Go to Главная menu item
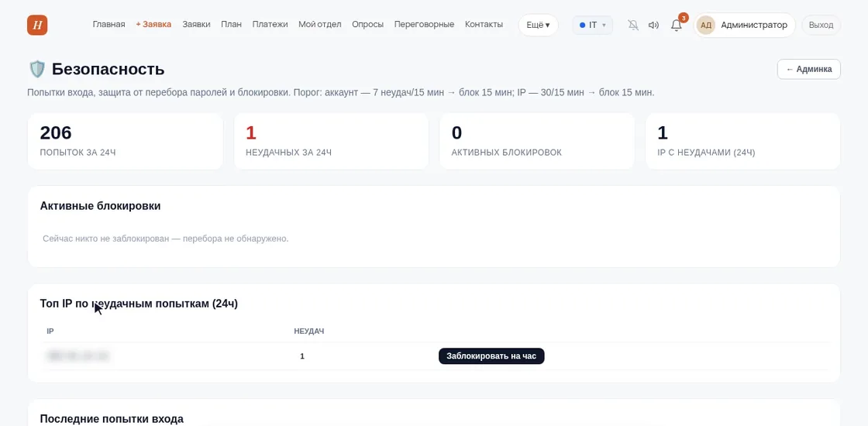868x426 pixels. point(109,24)
